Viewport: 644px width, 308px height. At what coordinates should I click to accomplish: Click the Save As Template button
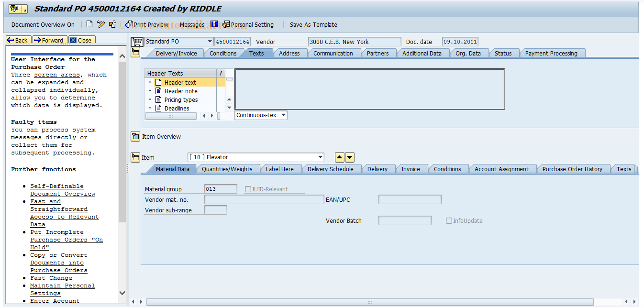[x=313, y=24]
